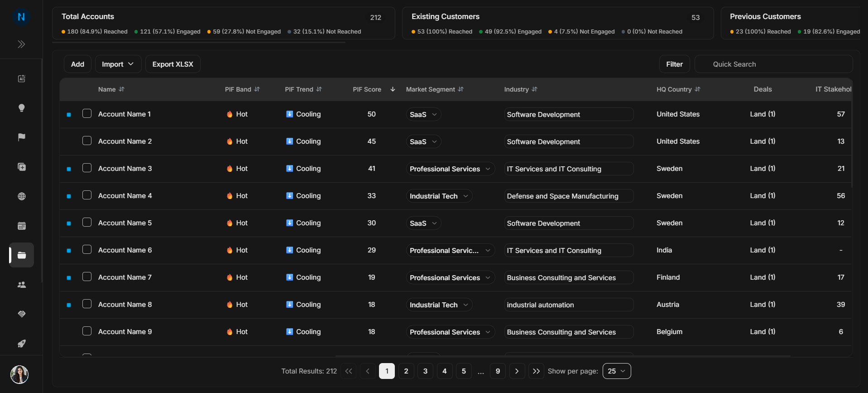Screen dimensions: 868x393
Task: Tick the Account Name 9 checkbox
Action: [87, 331]
